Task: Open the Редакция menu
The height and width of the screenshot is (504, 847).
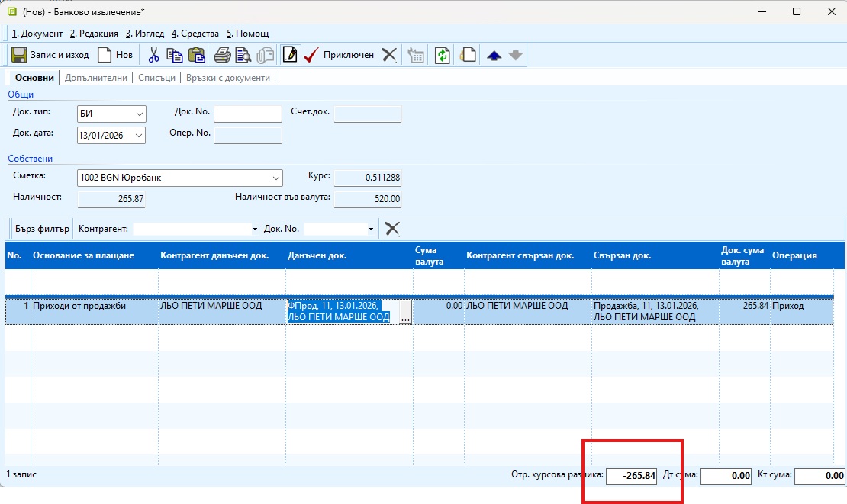Action: [x=94, y=34]
